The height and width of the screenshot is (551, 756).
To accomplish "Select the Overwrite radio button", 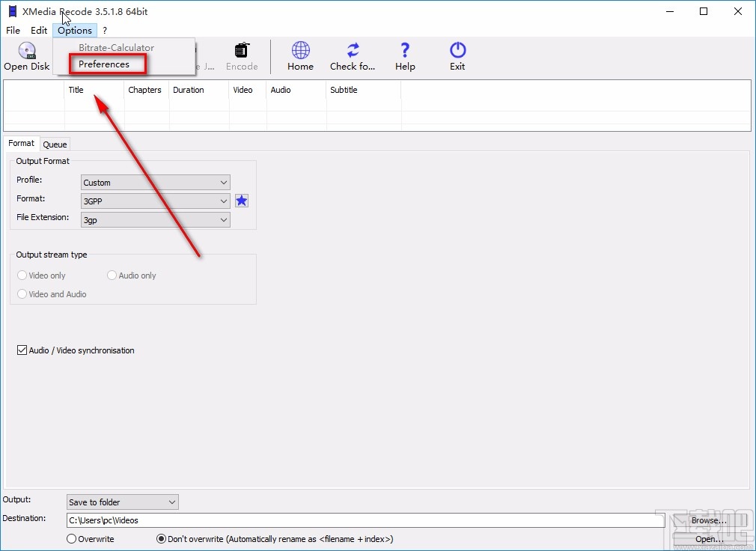I will click(x=72, y=539).
